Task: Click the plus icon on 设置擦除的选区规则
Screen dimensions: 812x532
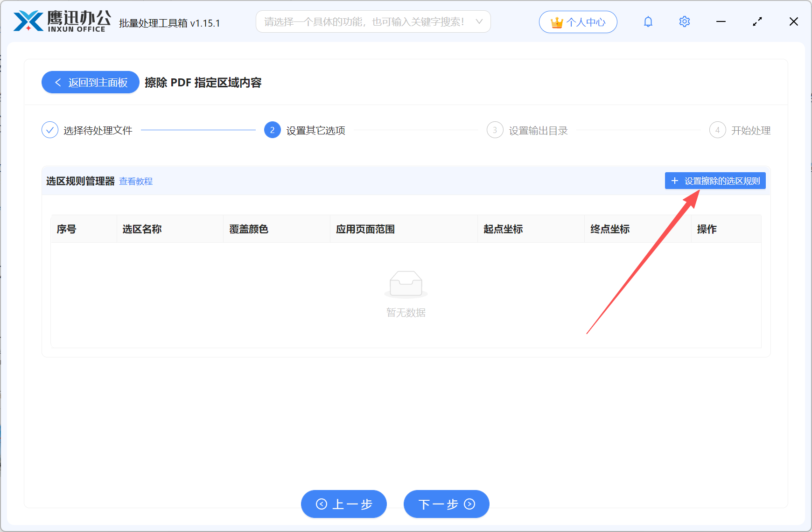Action: coord(674,181)
